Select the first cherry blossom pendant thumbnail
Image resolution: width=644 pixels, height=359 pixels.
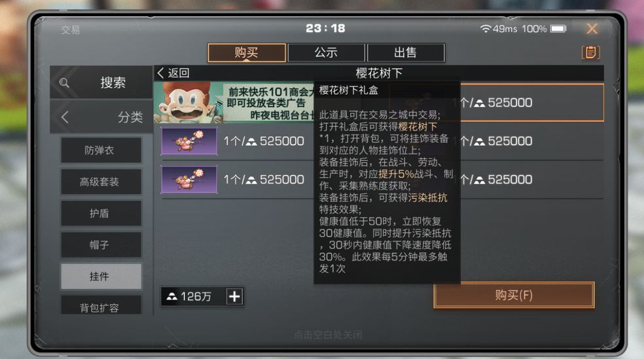(x=189, y=141)
